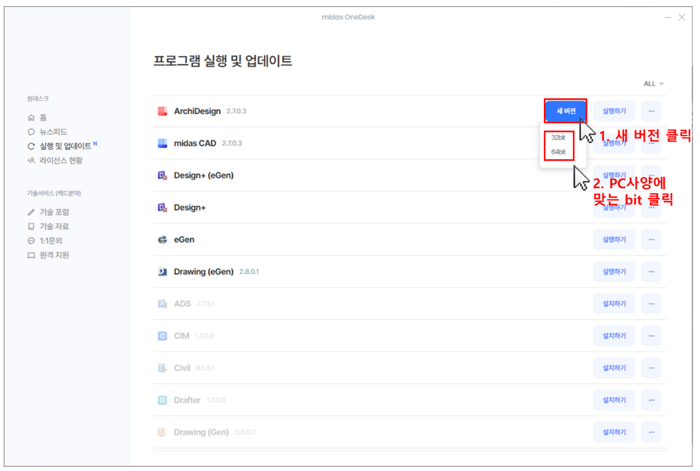Click the Design+ (eGen) program name
This screenshot has width=700, height=471.
click(204, 175)
